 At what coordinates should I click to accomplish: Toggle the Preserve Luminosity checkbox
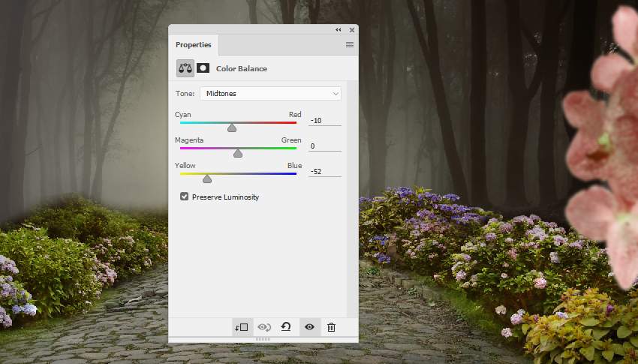point(185,197)
